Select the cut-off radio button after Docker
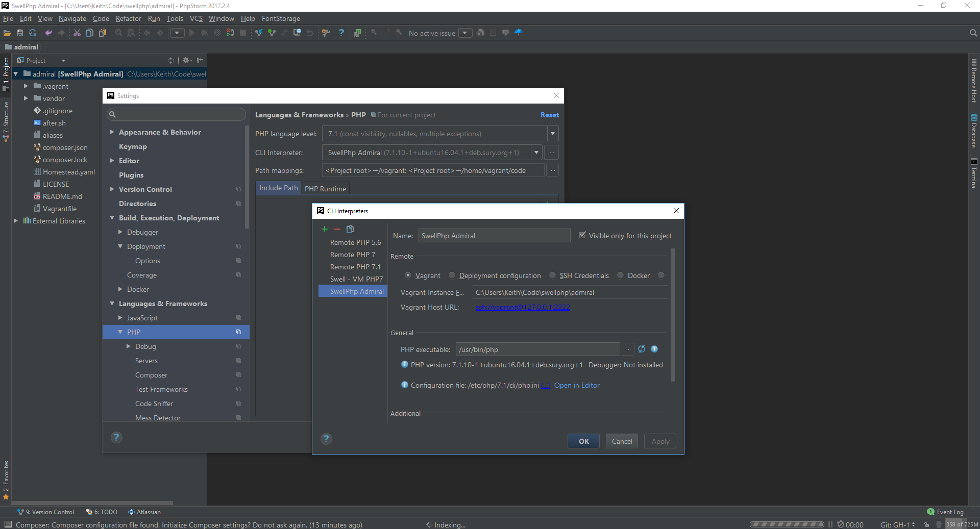 [x=661, y=275]
